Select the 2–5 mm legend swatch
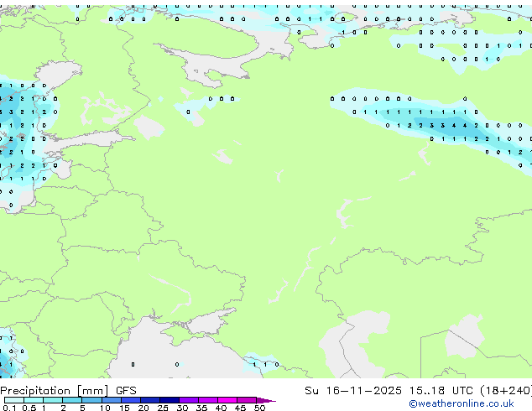 point(72,400)
